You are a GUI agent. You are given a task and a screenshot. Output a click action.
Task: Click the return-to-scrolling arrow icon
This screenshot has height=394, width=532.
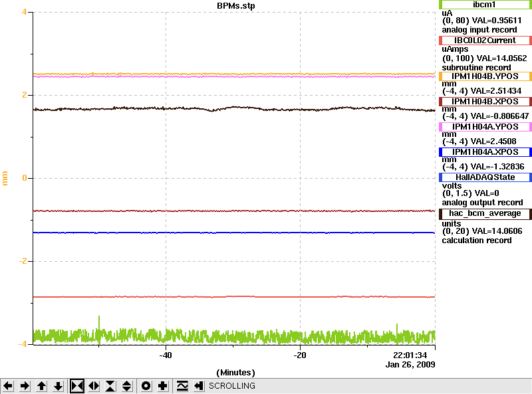[199, 386]
